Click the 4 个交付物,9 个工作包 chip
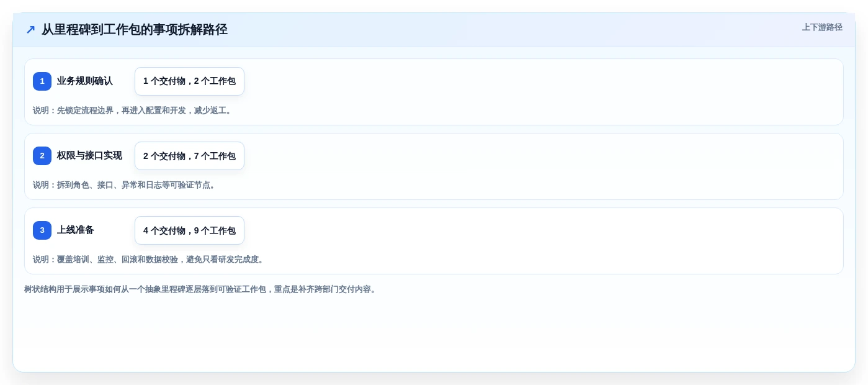Image resolution: width=868 pixels, height=385 pixels. click(189, 230)
